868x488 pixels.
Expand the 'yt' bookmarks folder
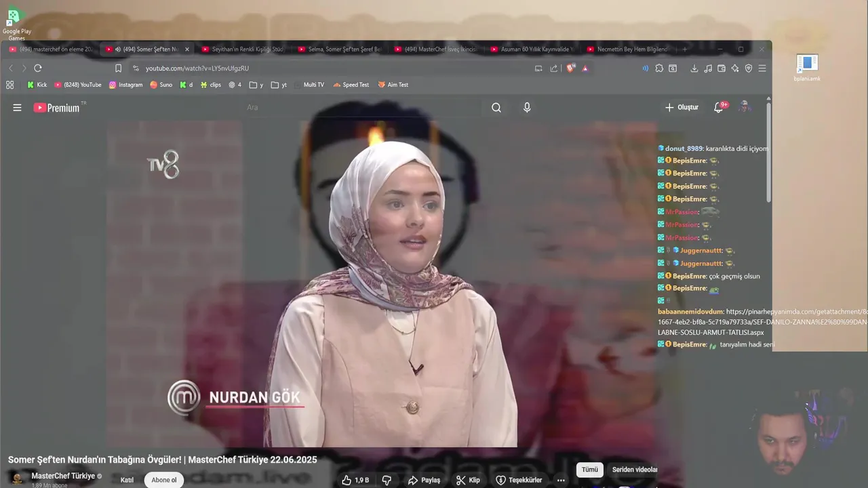click(279, 85)
